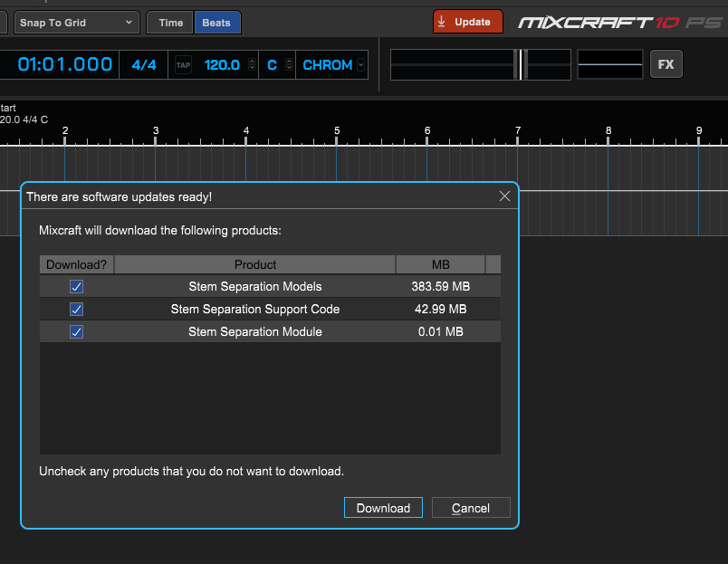The width and height of the screenshot is (728, 564).
Task: Click the Cancel button in dialog
Action: [x=471, y=508]
